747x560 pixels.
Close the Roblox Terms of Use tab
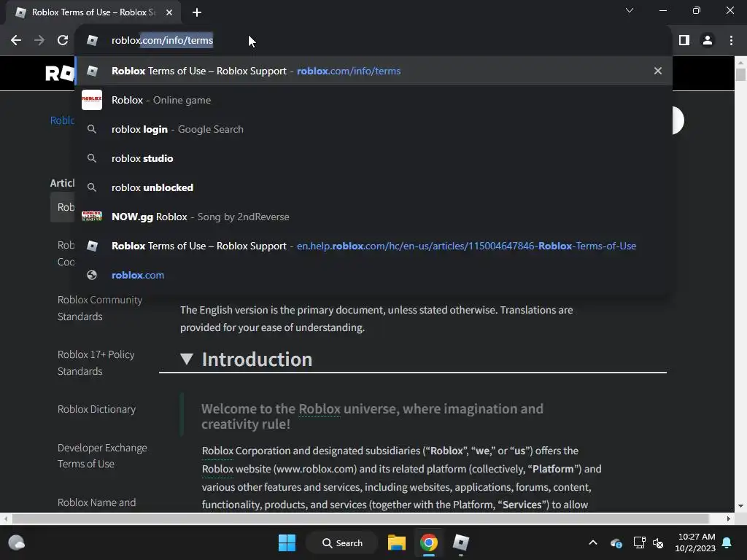click(x=169, y=12)
